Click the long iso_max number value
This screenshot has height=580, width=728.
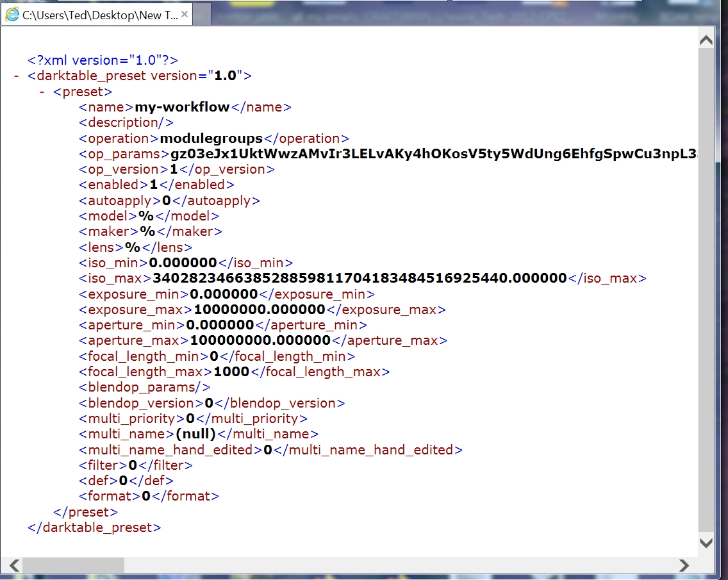point(360,278)
